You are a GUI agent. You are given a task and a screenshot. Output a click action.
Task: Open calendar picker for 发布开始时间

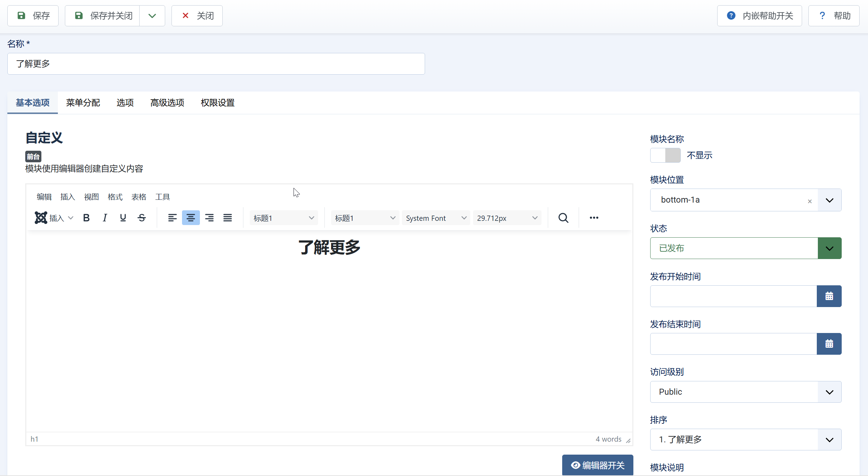coord(829,296)
